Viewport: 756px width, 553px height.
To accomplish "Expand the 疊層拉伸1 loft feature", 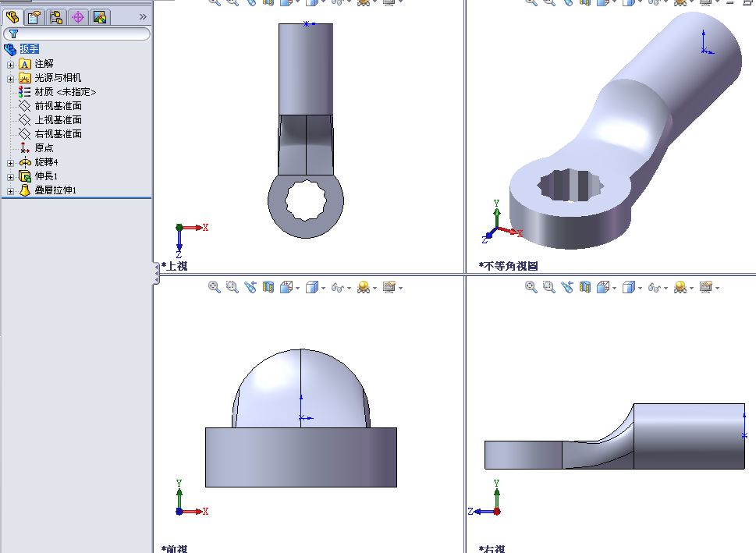I will pyautogui.click(x=11, y=191).
